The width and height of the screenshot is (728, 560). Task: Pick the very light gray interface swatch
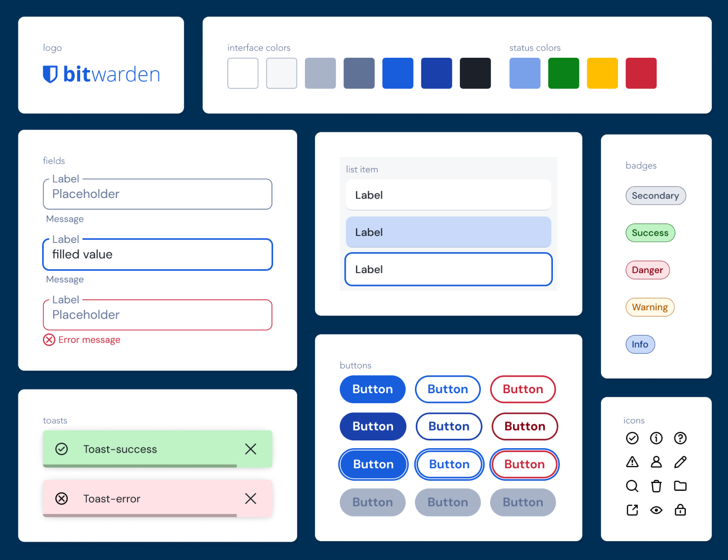click(x=281, y=73)
